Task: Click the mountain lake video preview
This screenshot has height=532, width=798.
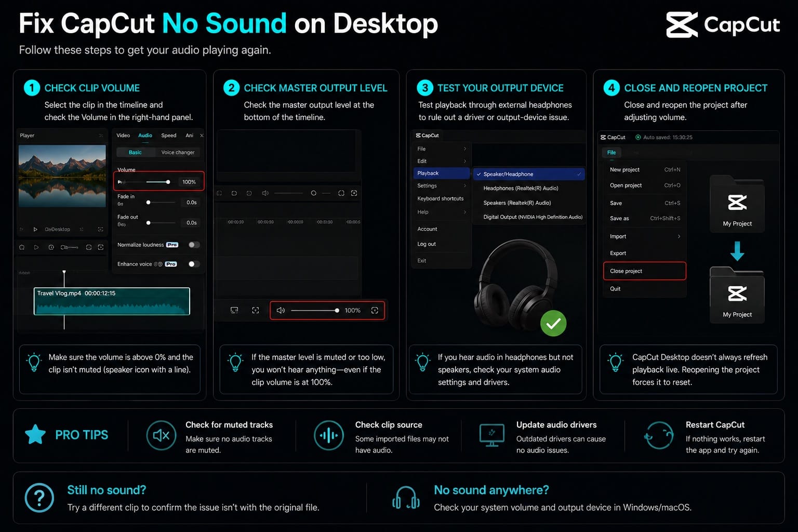Action: [x=62, y=177]
